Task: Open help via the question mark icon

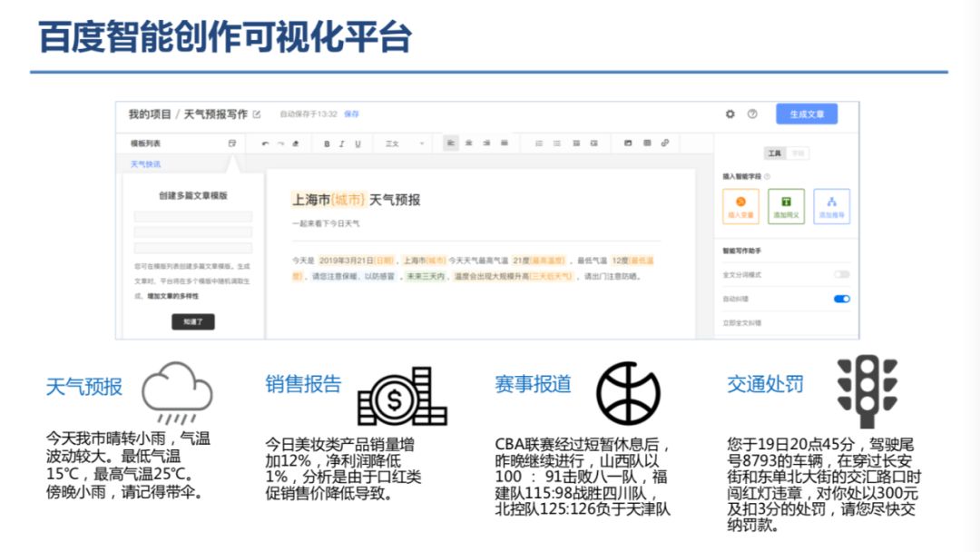Action: [x=752, y=114]
